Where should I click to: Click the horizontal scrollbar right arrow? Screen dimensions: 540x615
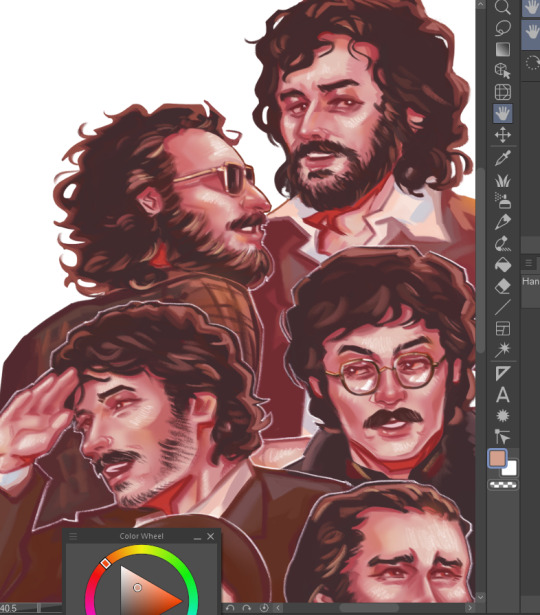tap(470, 608)
